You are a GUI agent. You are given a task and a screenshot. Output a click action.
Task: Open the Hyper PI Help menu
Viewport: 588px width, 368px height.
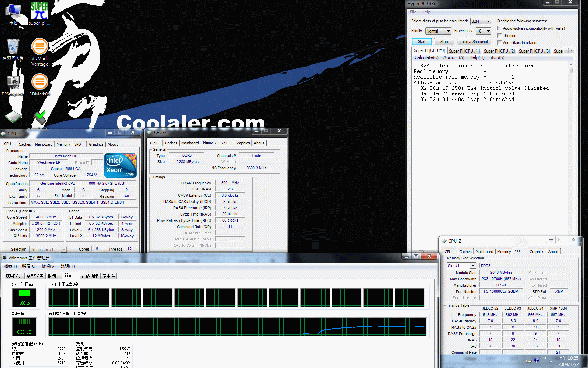pos(426,12)
